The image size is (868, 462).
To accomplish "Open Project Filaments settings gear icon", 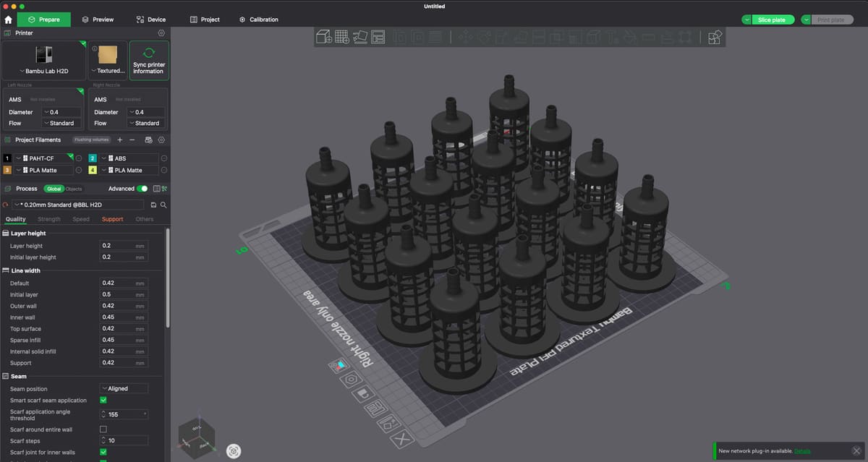I will coord(161,140).
